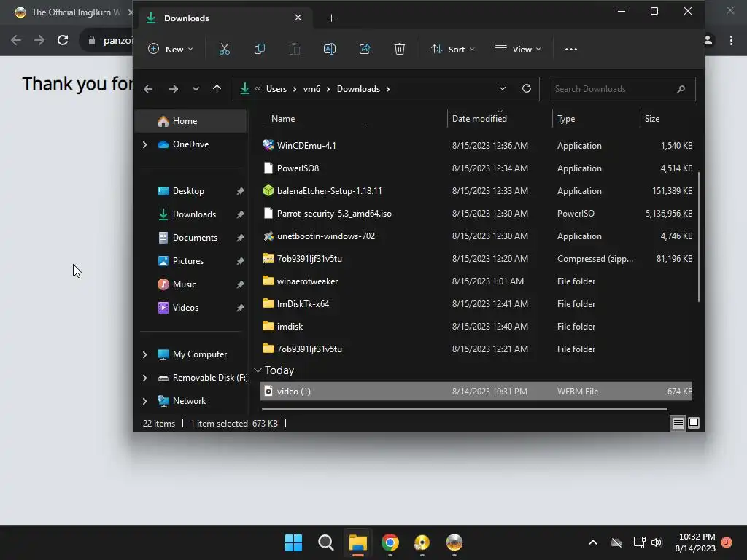Click the volume speaker tray icon
The image size is (747, 560).
click(x=657, y=542)
